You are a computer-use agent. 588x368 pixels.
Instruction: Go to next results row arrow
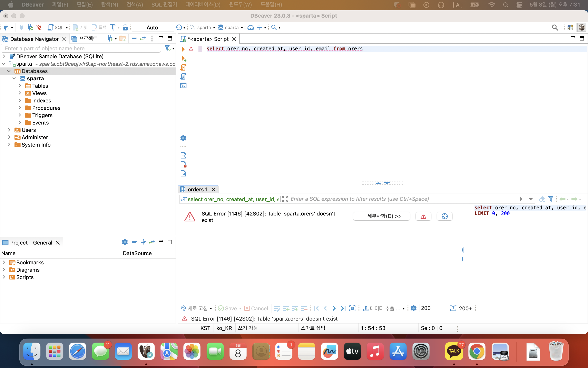click(x=334, y=308)
